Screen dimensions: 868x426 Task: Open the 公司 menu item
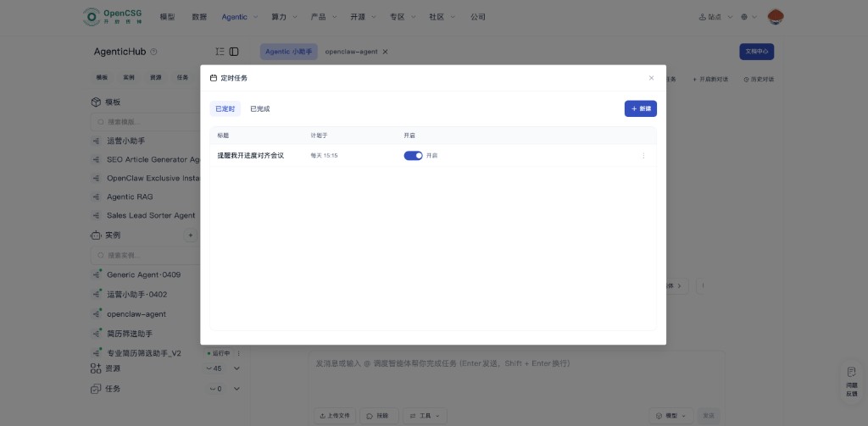478,17
